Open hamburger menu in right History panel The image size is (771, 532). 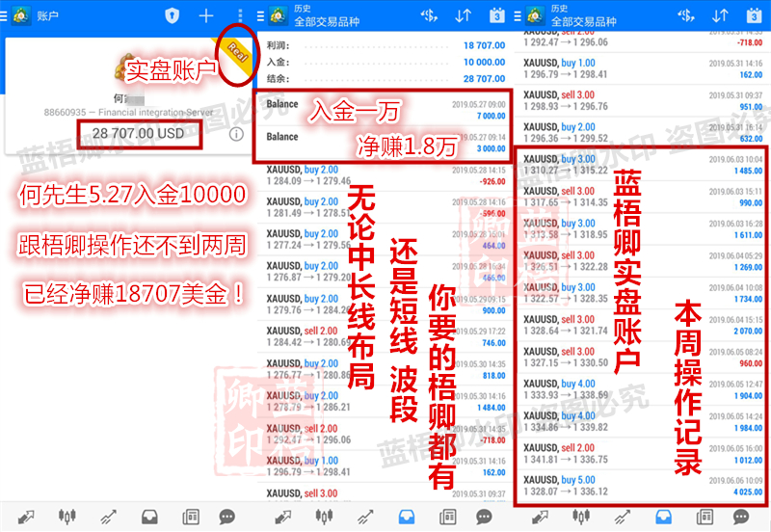(x=518, y=16)
